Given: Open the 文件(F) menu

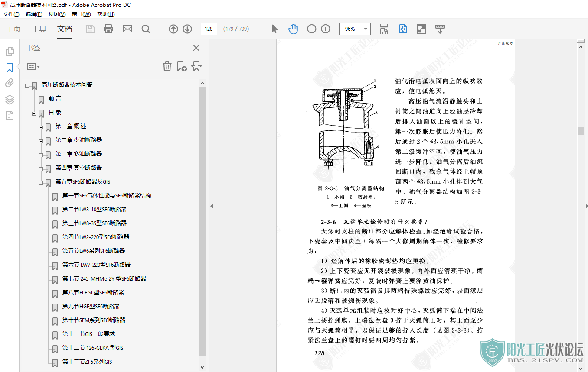Looking at the screenshot, I should coord(11,14).
